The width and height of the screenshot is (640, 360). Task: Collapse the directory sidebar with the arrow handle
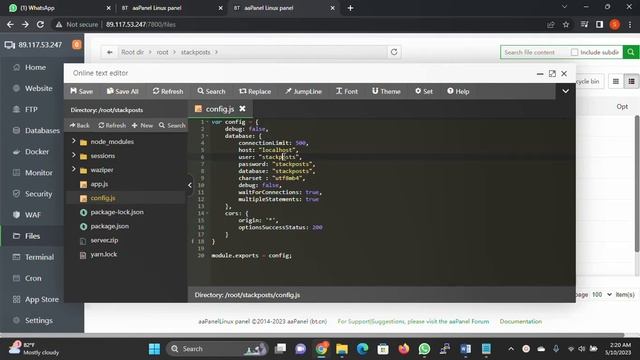pos(190,185)
